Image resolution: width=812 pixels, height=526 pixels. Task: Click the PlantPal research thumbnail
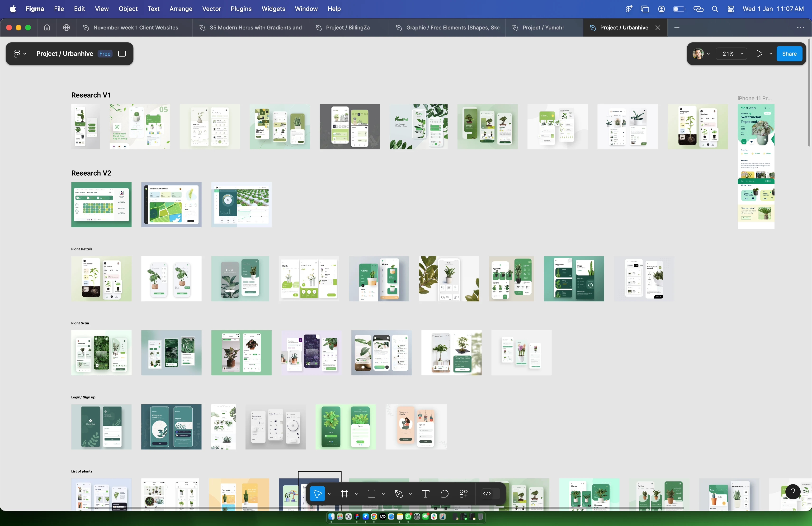coord(418,127)
